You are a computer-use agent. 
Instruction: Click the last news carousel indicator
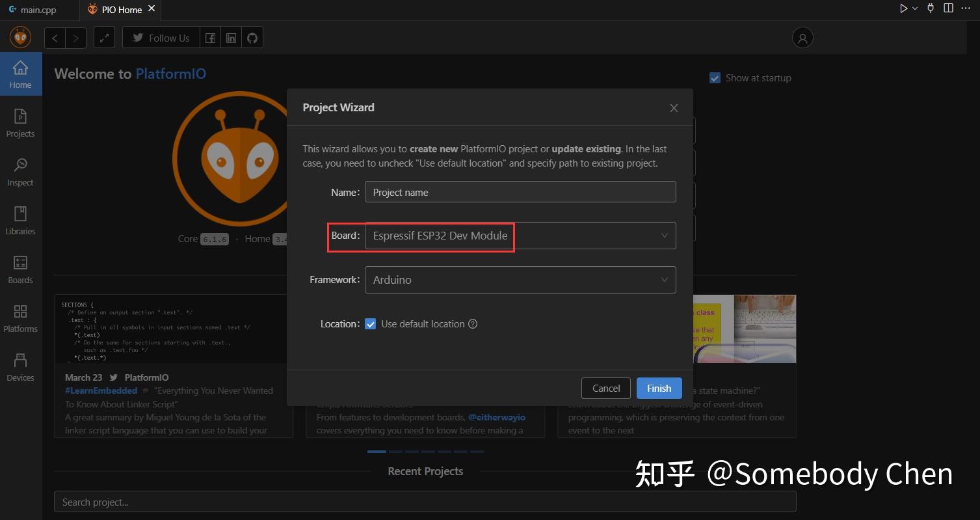coord(477,451)
